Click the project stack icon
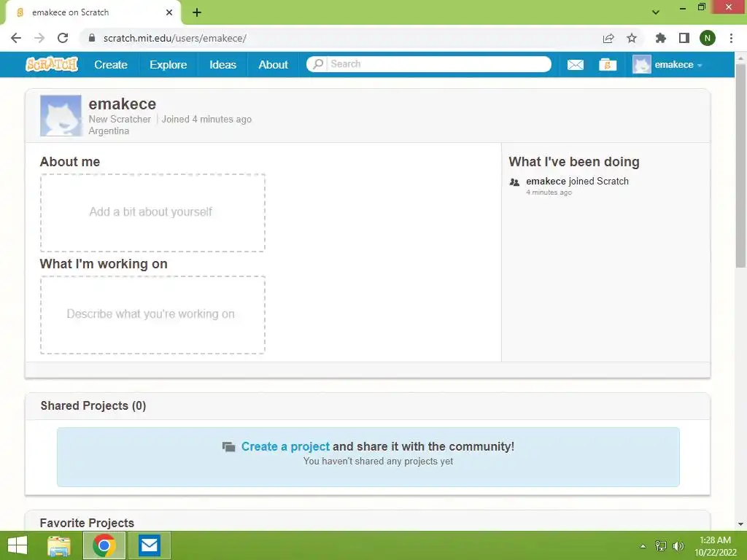 (228, 447)
